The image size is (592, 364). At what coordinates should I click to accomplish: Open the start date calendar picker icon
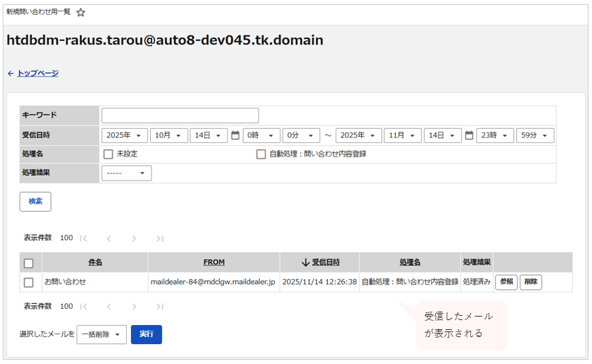click(x=235, y=135)
